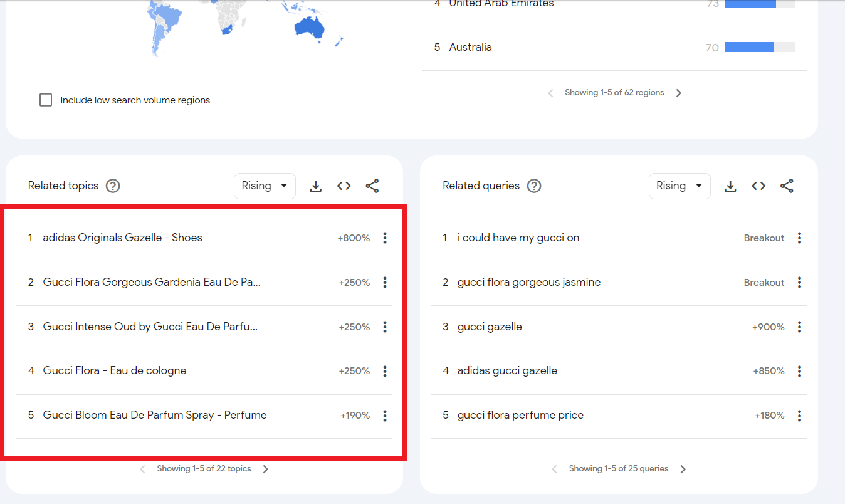The width and height of the screenshot is (845, 504).
Task: Open Gucci Bloom Eau De Parfum Spray topic
Action: [155, 416]
